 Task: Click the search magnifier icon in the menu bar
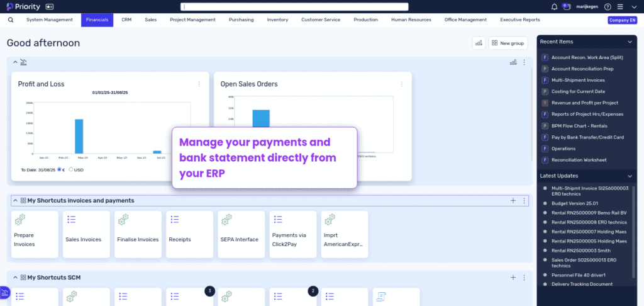pos(11,20)
